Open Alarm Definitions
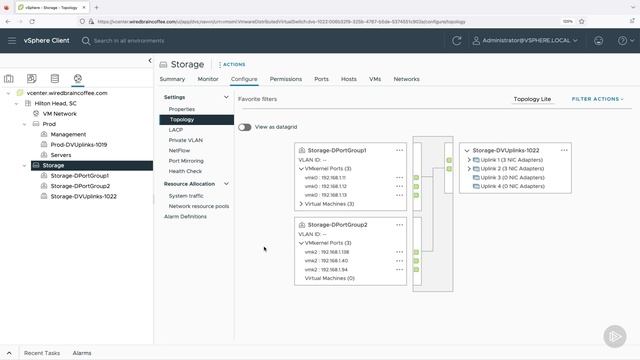The width and height of the screenshot is (640, 360). point(185,216)
